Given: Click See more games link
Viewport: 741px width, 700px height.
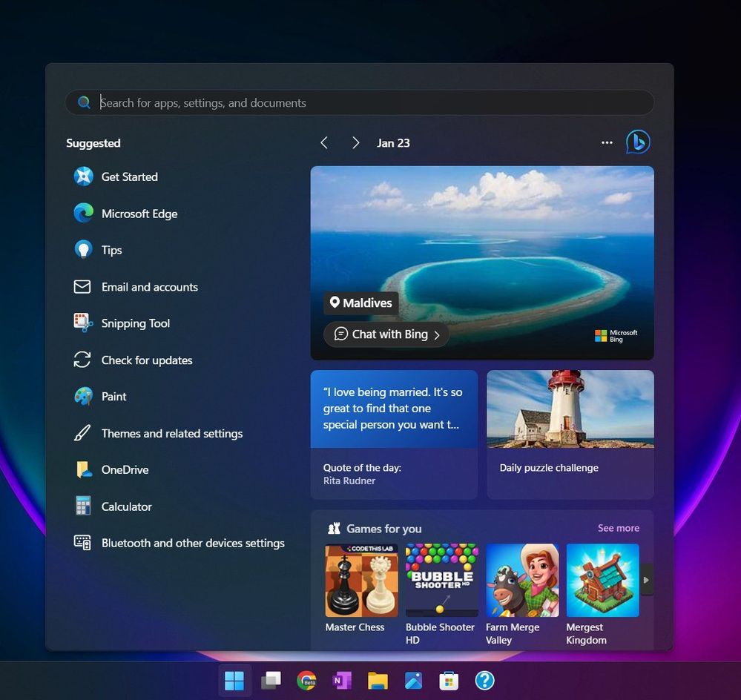Looking at the screenshot, I should pos(618,528).
